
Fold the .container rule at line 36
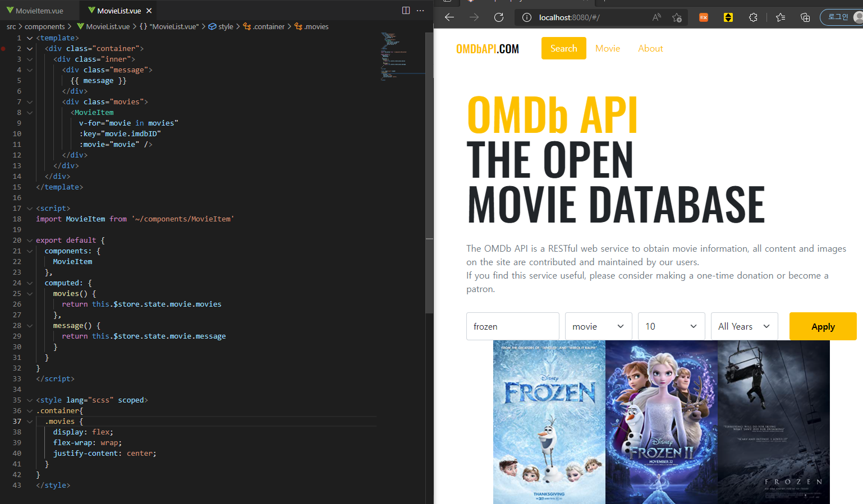tap(30, 411)
